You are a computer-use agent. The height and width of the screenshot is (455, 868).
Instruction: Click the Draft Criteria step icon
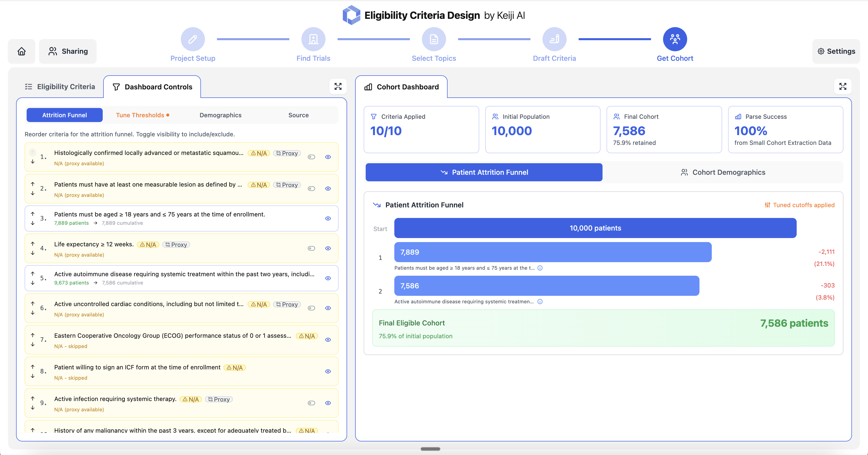tap(554, 39)
